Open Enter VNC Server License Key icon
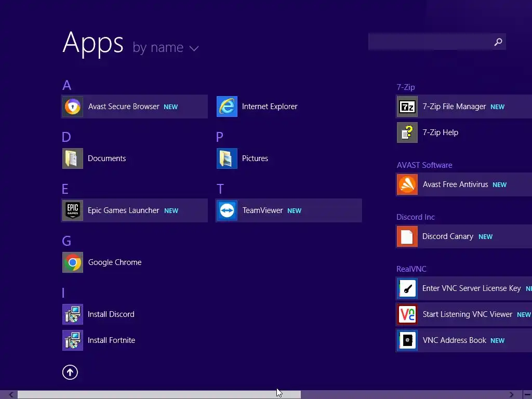 click(407, 288)
